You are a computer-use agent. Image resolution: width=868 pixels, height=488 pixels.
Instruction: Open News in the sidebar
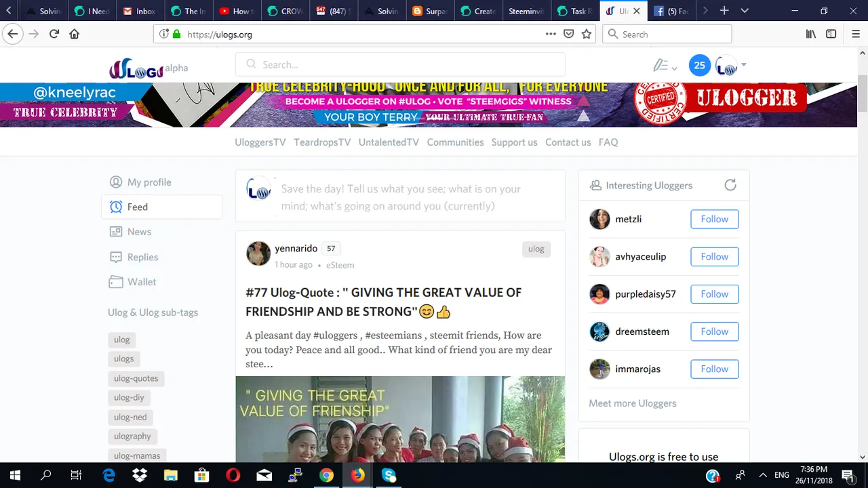(x=130, y=232)
